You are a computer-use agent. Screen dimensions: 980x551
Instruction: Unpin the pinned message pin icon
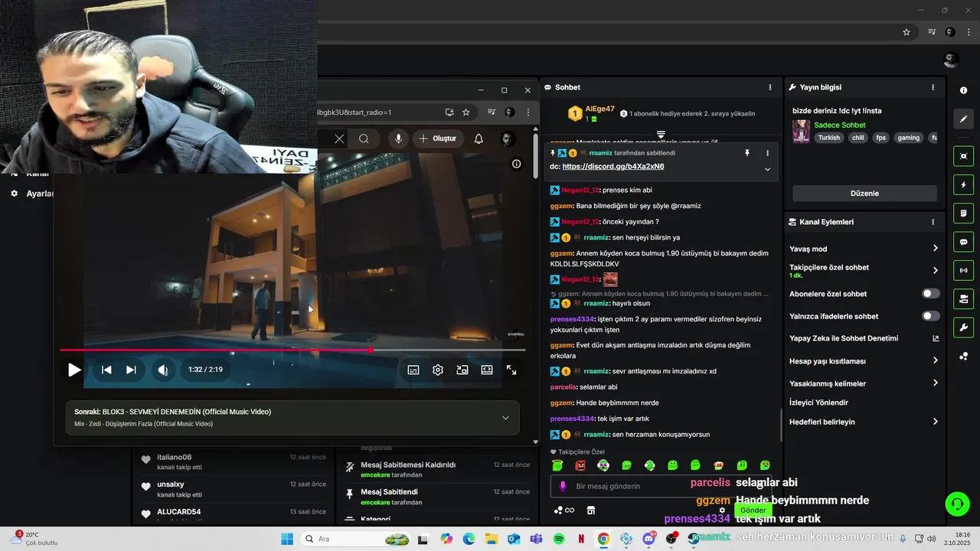coord(747,153)
